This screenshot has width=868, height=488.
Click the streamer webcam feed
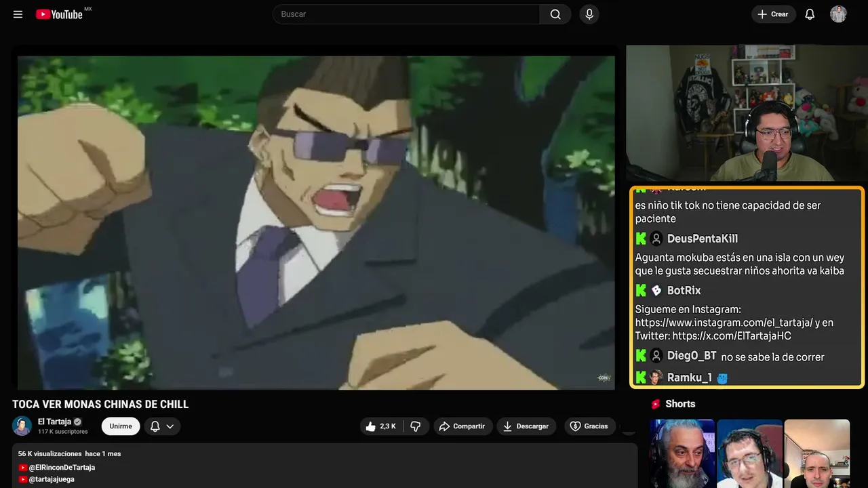tap(747, 113)
